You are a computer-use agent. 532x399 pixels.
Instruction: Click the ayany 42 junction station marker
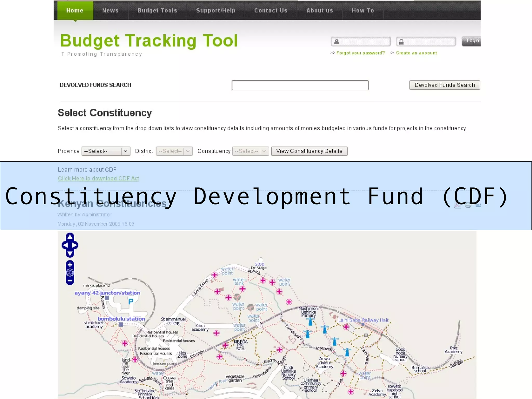pyautogui.click(x=107, y=298)
